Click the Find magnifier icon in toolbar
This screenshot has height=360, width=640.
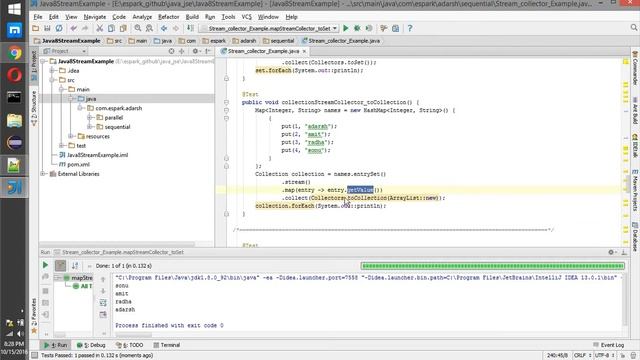tap(138, 28)
